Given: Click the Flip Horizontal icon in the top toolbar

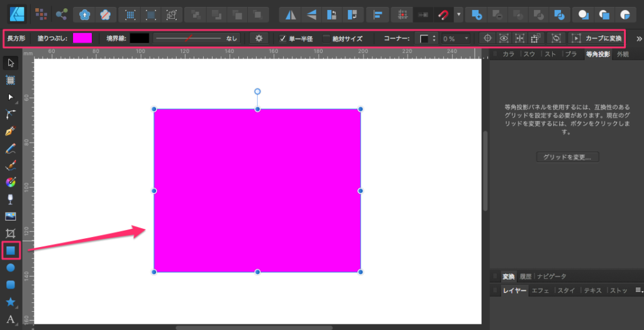Looking at the screenshot, I should coord(290,14).
